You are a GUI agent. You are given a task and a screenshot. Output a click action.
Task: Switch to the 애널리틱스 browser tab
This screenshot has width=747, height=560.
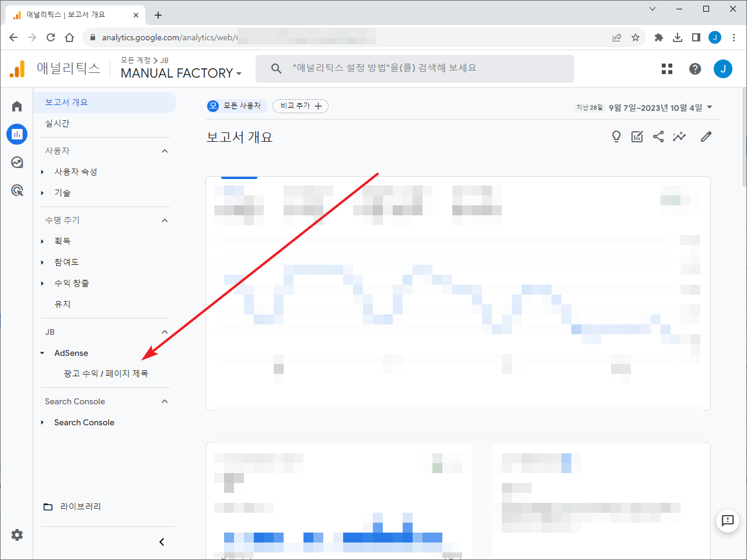[x=76, y=15]
